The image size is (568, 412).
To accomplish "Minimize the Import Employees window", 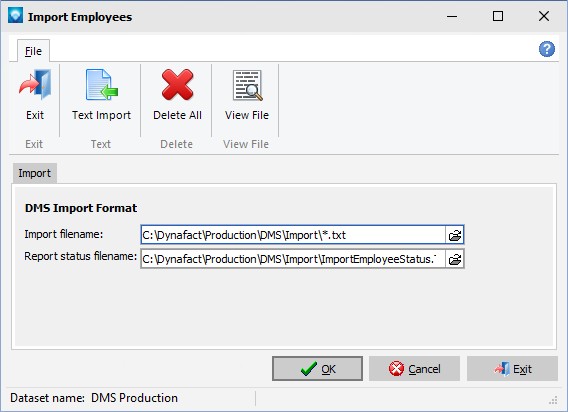I will pyautogui.click(x=452, y=16).
